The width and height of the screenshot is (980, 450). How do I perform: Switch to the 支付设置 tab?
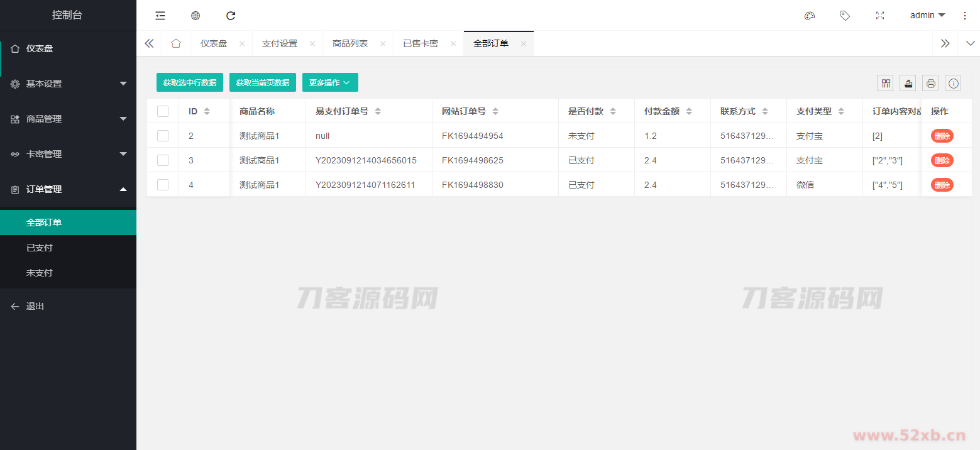(x=280, y=43)
